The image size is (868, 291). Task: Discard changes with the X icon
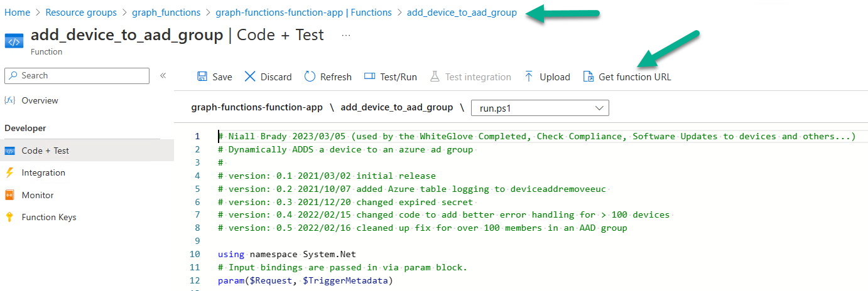click(250, 77)
